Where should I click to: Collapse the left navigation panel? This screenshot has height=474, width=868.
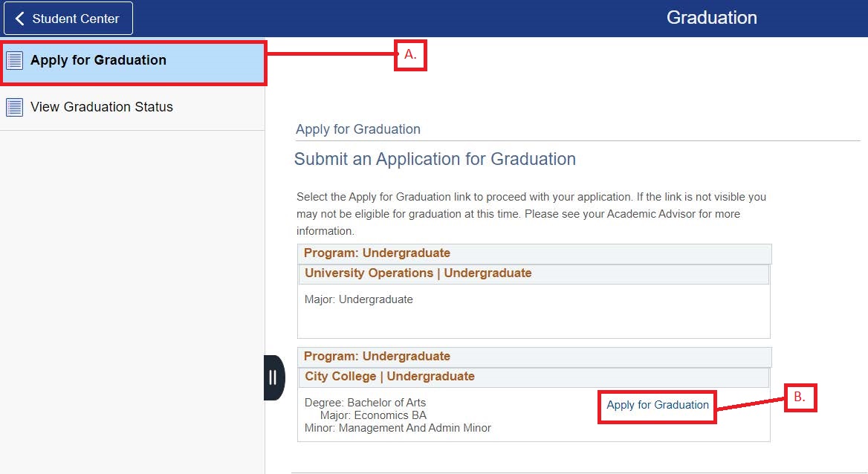273,377
